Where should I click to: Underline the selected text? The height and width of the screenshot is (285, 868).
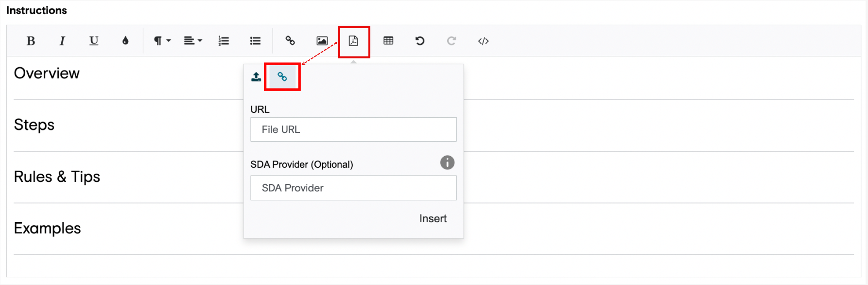coord(94,41)
